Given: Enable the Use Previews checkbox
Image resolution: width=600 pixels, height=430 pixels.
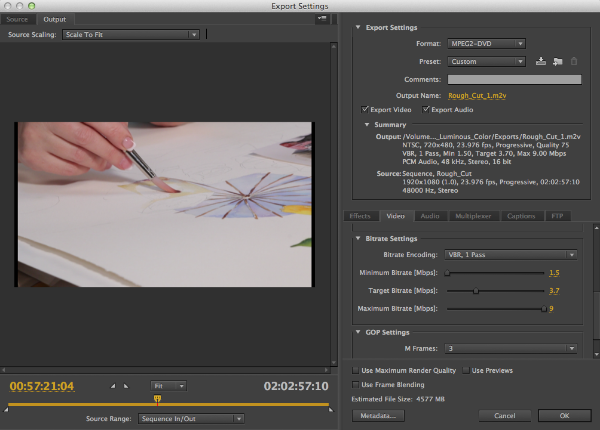Looking at the screenshot, I should point(466,370).
